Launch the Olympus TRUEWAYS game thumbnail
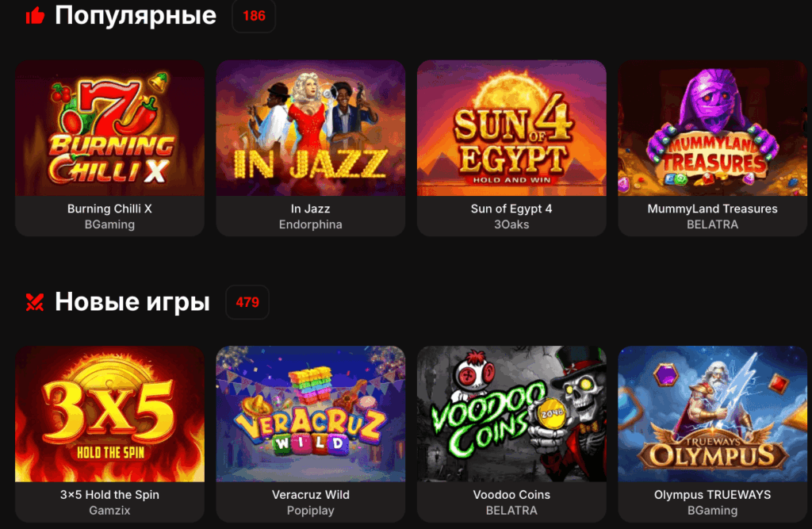This screenshot has height=529, width=812. (x=713, y=414)
